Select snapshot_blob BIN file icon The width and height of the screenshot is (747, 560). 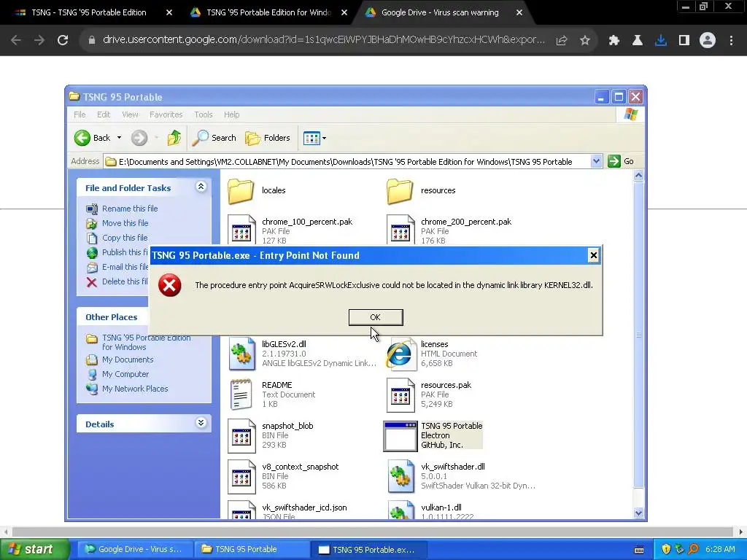tap(241, 436)
